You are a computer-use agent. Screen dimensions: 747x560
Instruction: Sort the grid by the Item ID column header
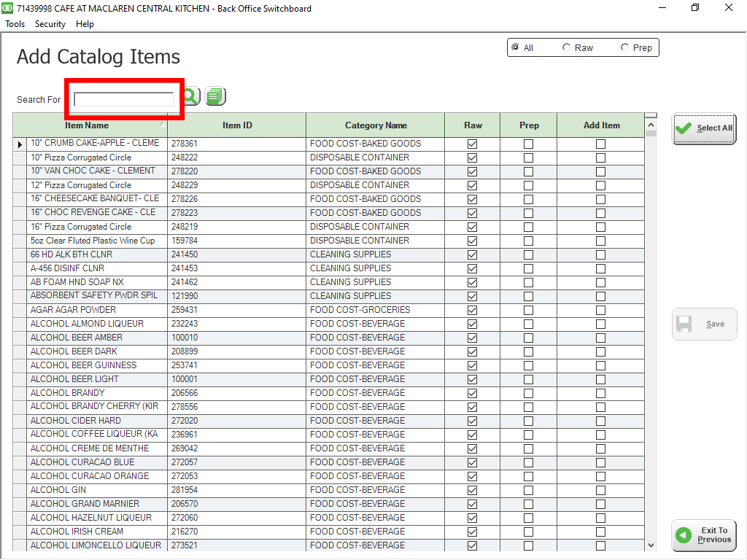[236, 125]
